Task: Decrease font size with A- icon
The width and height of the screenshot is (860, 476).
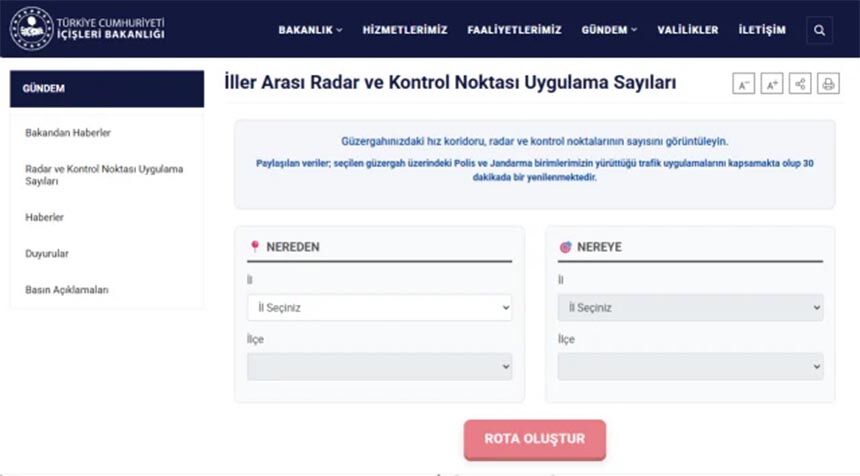Action: coord(744,85)
